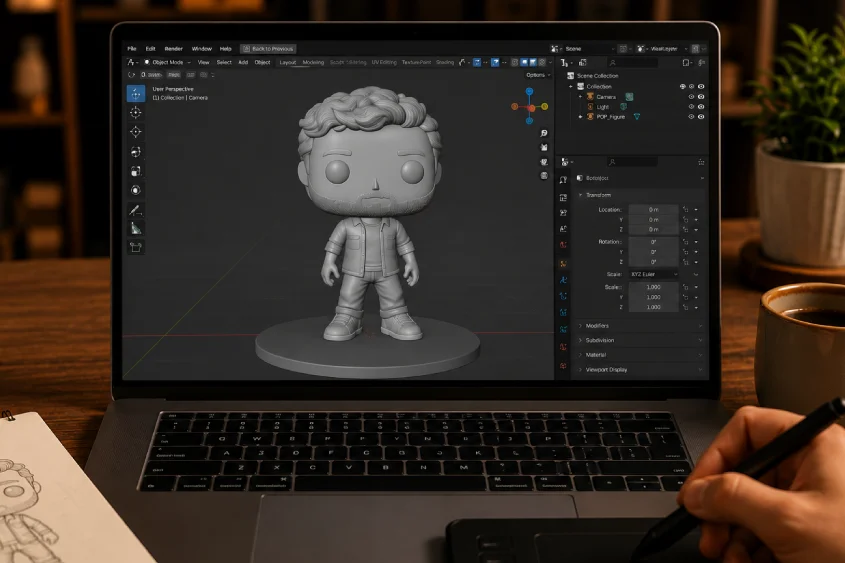Select the Move tool in the toolbar
The height and width of the screenshot is (563, 845).
point(136,132)
